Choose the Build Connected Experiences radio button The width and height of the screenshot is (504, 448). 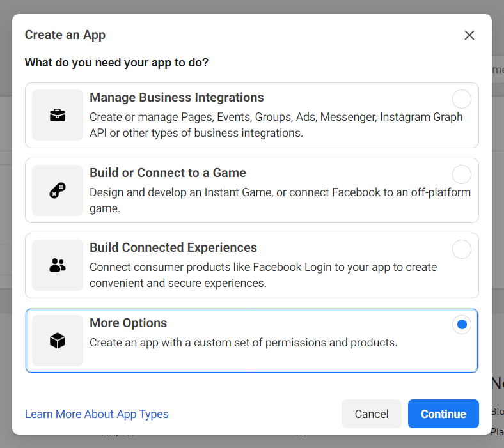pyautogui.click(x=461, y=249)
